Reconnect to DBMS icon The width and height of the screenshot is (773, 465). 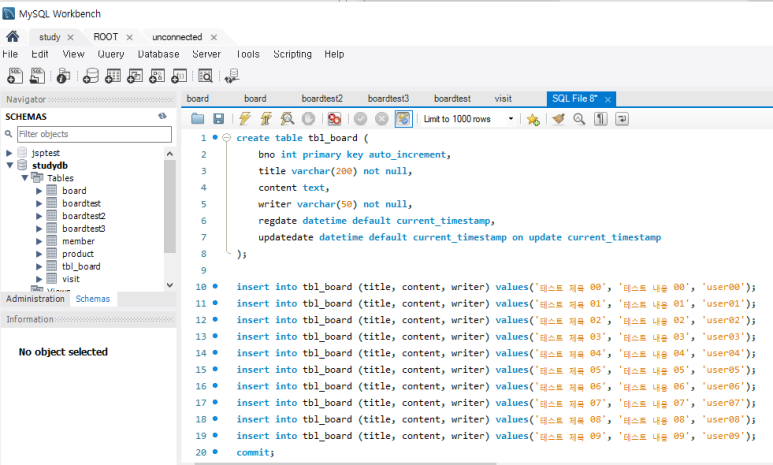232,75
